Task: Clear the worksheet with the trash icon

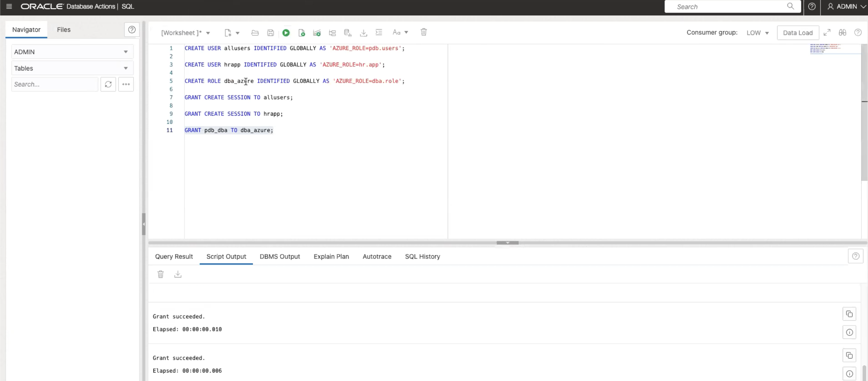Action: [423, 32]
